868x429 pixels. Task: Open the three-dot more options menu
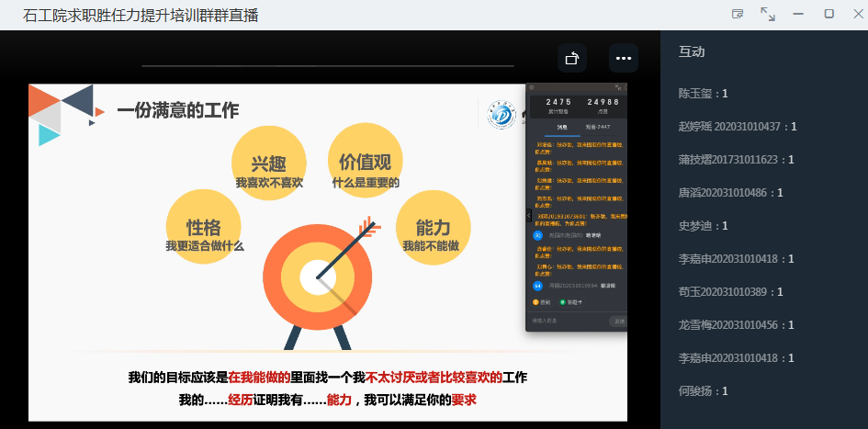pyautogui.click(x=624, y=58)
